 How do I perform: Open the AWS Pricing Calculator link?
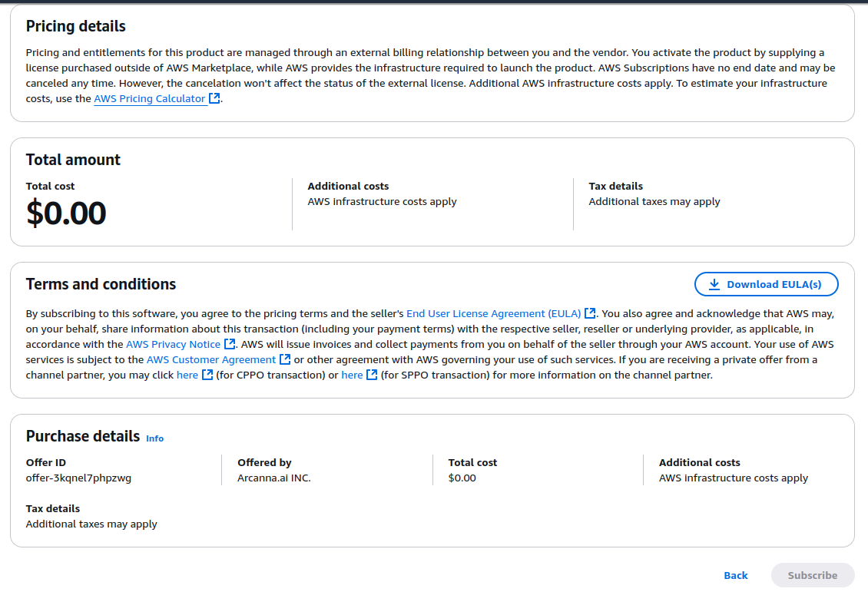pyautogui.click(x=150, y=98)
